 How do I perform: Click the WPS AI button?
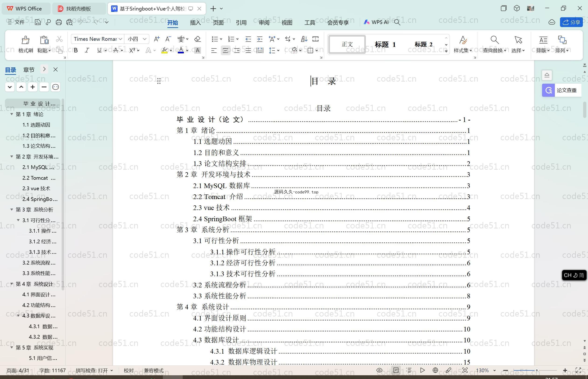click(376, 22)
